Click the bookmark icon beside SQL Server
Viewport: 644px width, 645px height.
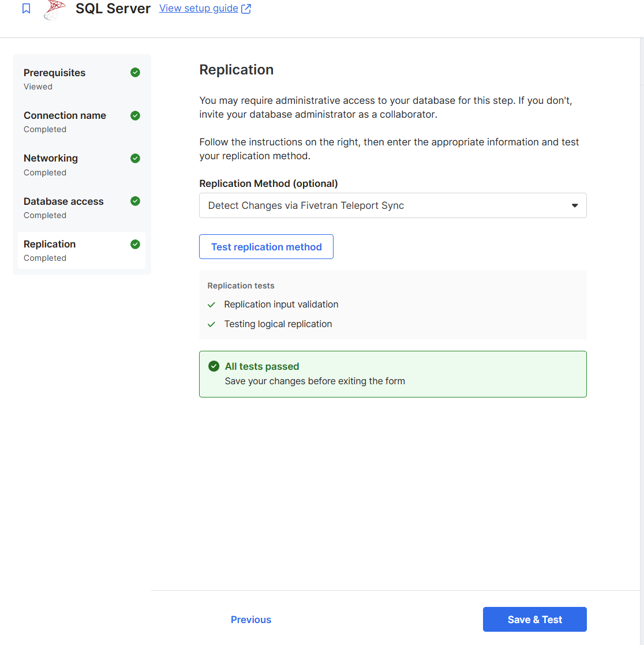[x=27, y=8]
